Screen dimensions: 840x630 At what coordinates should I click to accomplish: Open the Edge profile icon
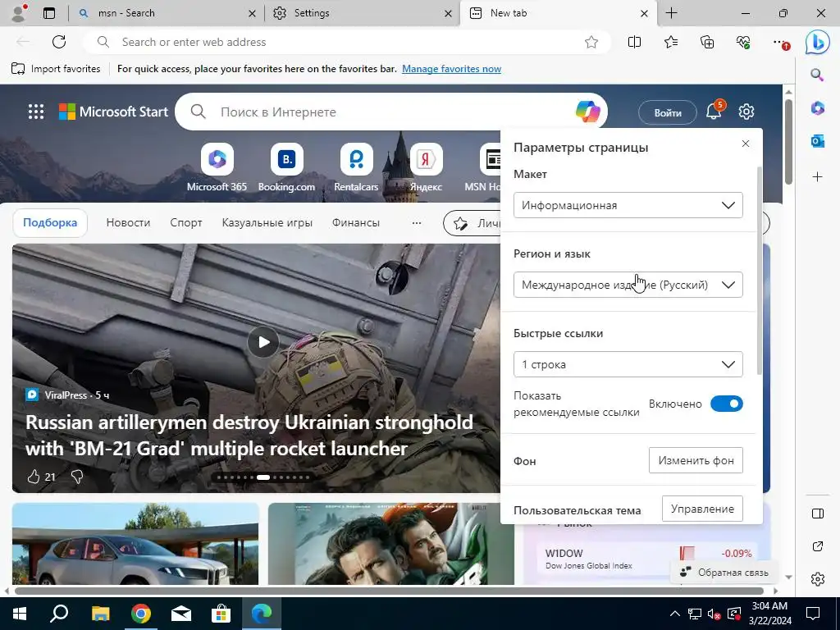pyautogui.click(x=19, y=13)
